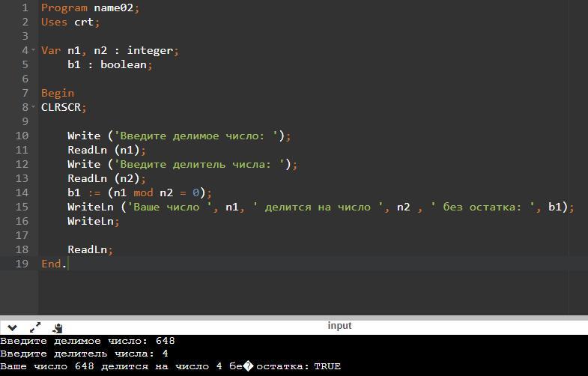Click console output 'Введите делитель числа: 4'
Viewport: 588px width, 376px height.
coord(84,354)
